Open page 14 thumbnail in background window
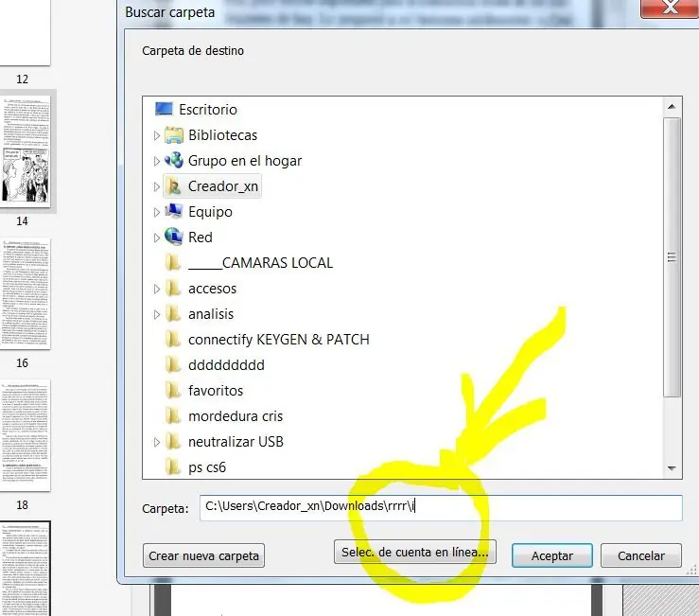Viewport: 699px width, 616px height. [x=26, y=151]
